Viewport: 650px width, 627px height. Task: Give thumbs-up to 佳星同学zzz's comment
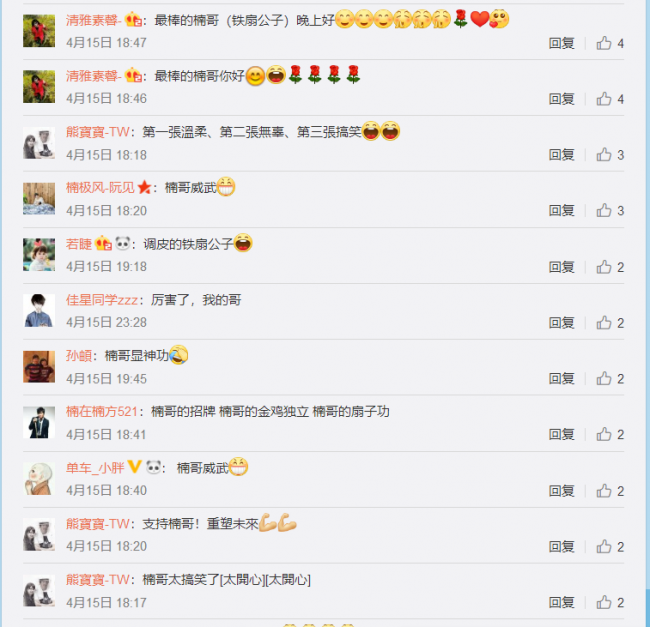click(x=610, y=323)
